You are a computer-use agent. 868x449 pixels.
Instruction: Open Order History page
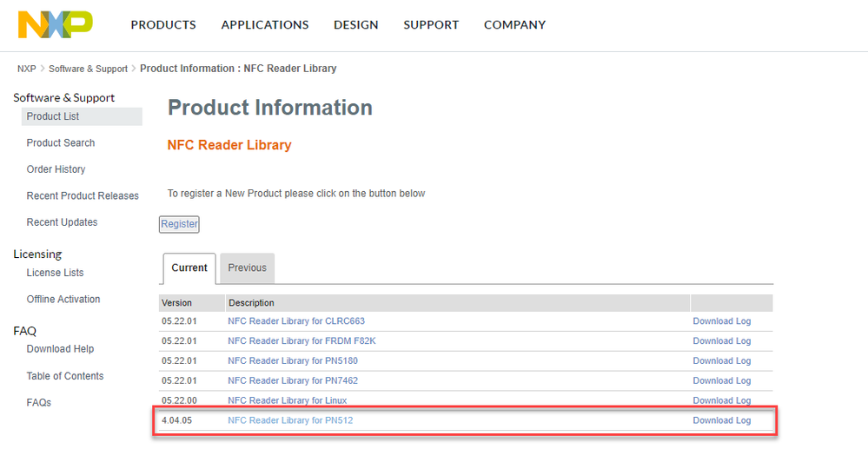click(56, 169)
